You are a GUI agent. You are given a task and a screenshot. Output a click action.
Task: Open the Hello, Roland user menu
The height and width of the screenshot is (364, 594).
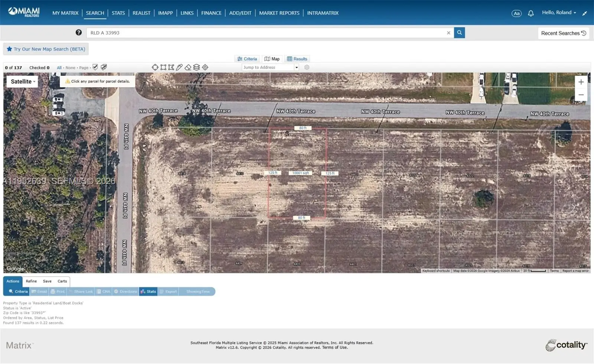559,13
